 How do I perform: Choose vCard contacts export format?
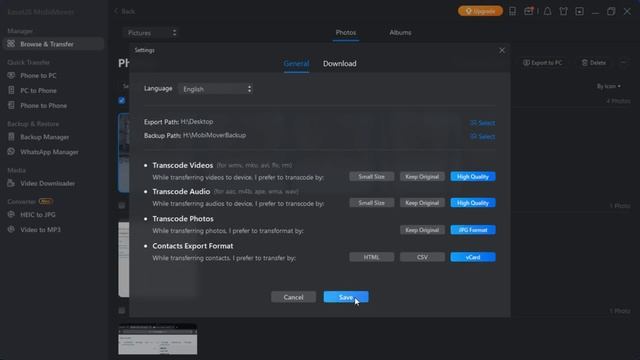(x=473, y=257)
